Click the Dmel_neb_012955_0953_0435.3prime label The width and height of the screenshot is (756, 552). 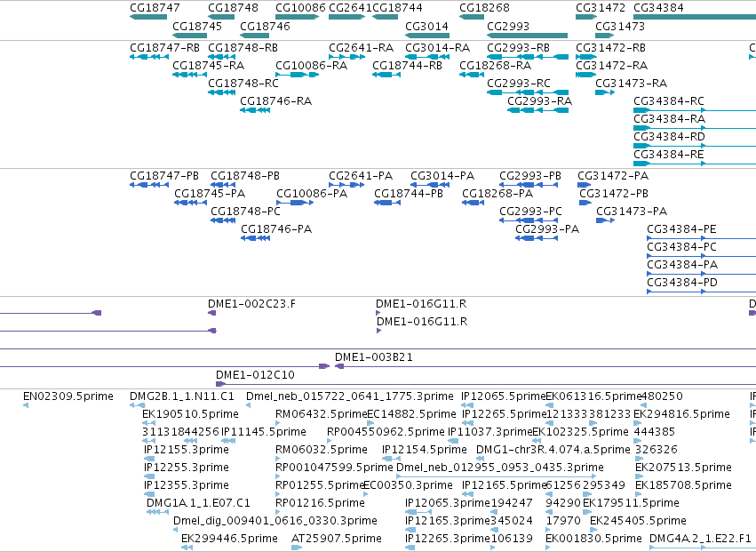[x=500, y=468]
